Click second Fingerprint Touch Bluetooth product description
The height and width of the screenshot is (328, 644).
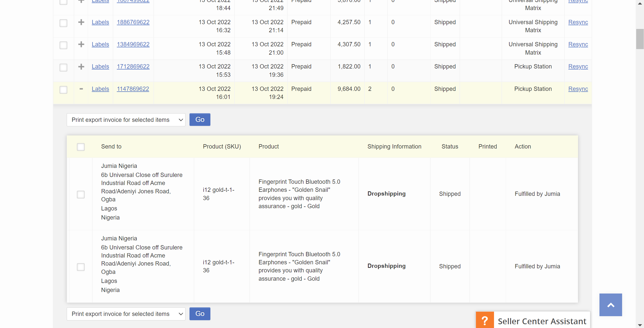[299, 266]
